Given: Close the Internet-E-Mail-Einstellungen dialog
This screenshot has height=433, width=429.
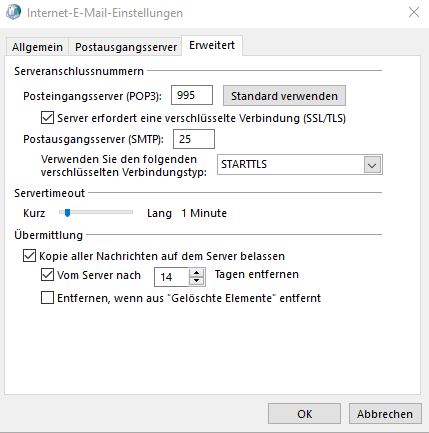Looking at the screenshot, I should click(x=414, y=12).
